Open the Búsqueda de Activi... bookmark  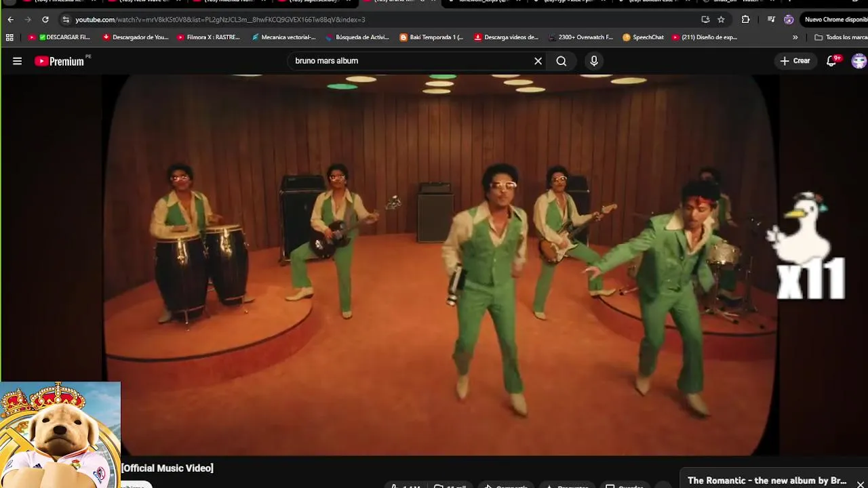[x=357, y=37]
